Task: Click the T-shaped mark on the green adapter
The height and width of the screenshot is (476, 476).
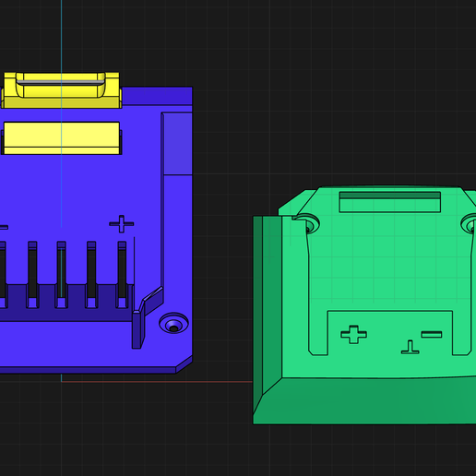Action: (x=410, y=347)
